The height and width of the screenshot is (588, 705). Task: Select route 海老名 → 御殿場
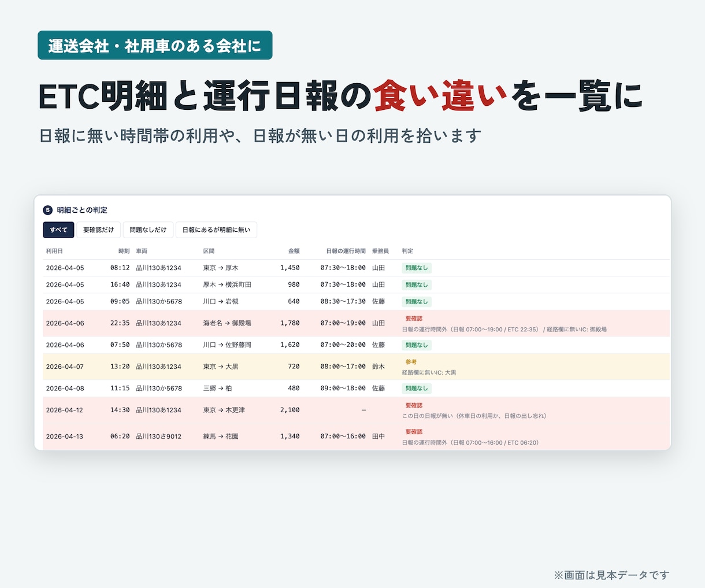point(227,323)
